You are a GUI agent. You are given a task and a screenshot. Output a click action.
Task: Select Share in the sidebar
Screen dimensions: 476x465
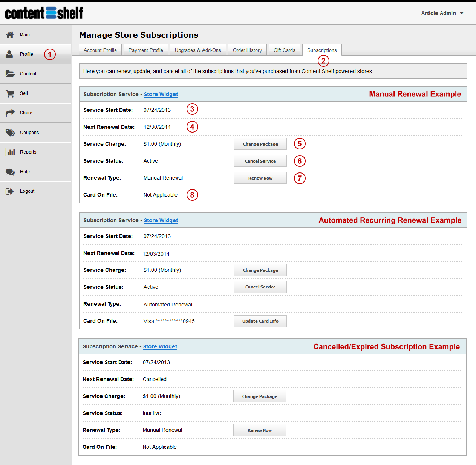tap(36, 113)
